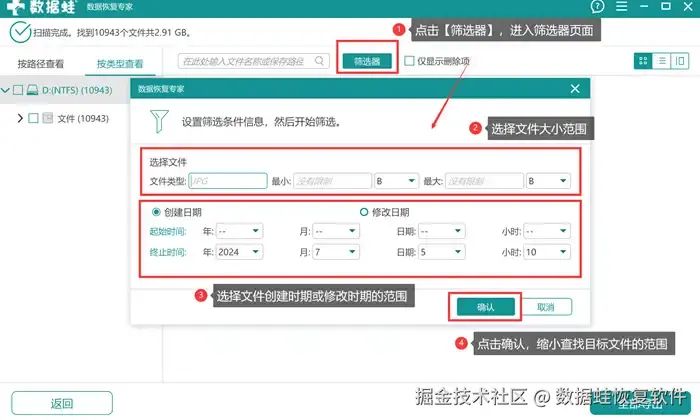Expand the 文件 (10943) tree node

pos(20,118)
